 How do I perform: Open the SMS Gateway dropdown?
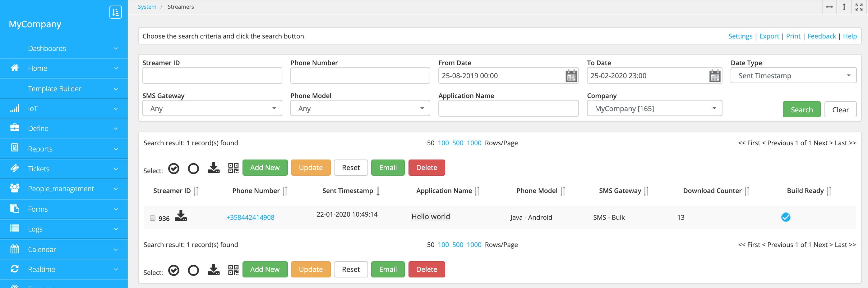click(212, 108)
